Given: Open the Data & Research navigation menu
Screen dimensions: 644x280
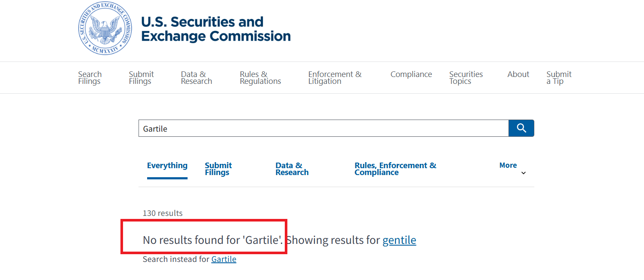Looking at the screenshot, I should pos(196,78).
